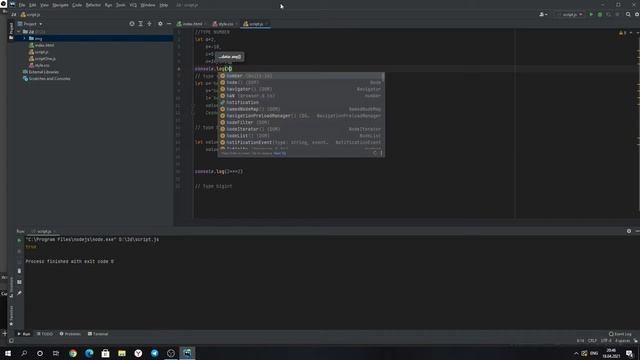Image resolution: width=640 pixels, height=360 pixels.
Task: Click the collapse all icon in Project panel
Action: (x=149, y=24)
